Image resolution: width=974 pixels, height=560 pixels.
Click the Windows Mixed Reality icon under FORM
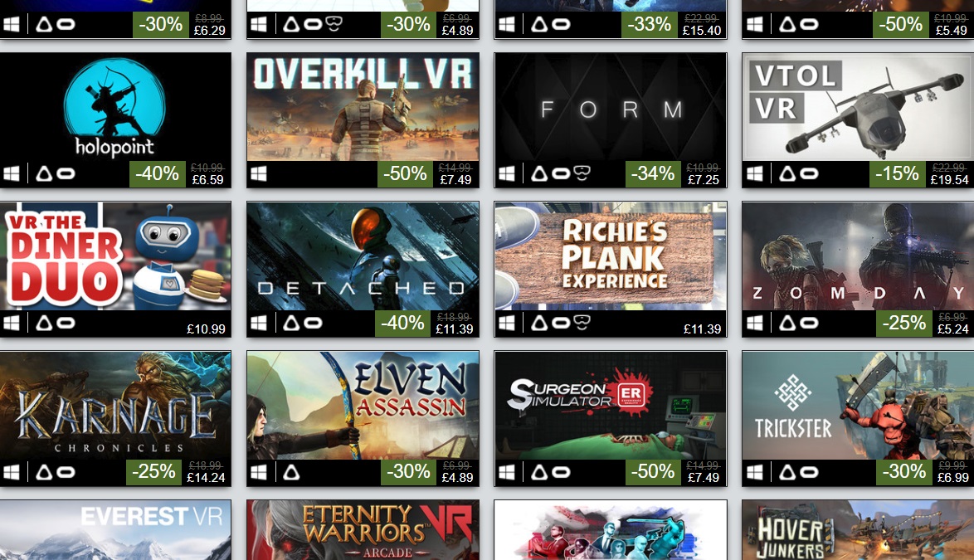coord(582,173)
